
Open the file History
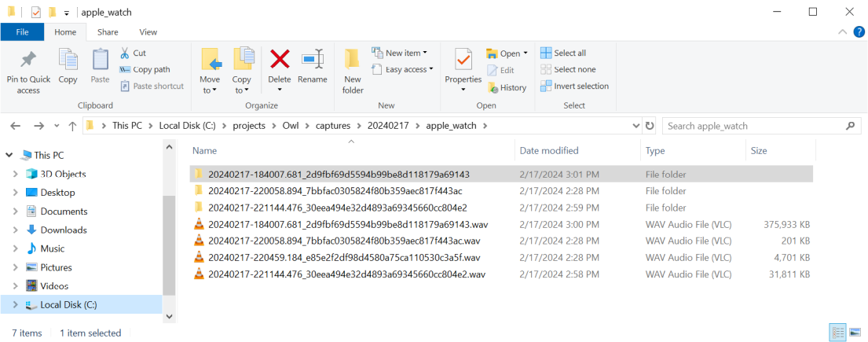click(507, 87)
